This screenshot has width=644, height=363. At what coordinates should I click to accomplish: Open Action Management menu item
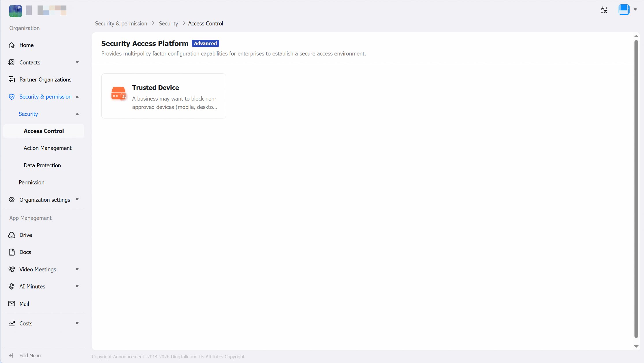click(48, 148)
